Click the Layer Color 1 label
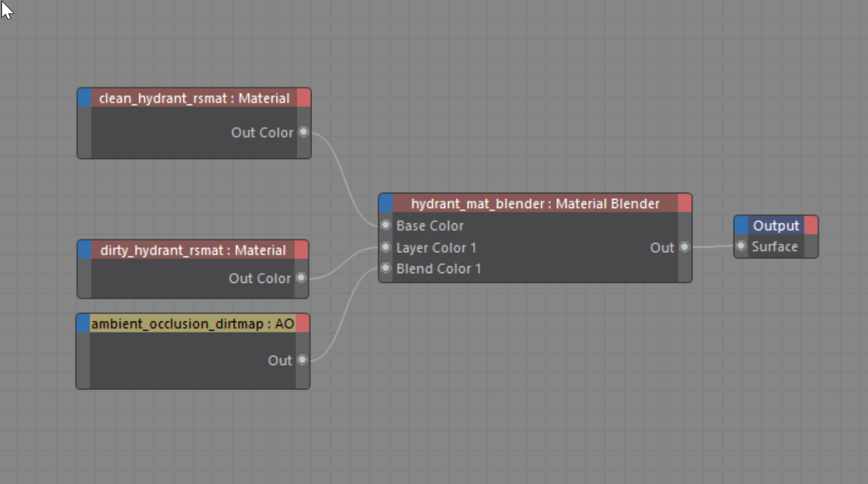The height and width of the screenshot is (484, 868). pos(436,247)
